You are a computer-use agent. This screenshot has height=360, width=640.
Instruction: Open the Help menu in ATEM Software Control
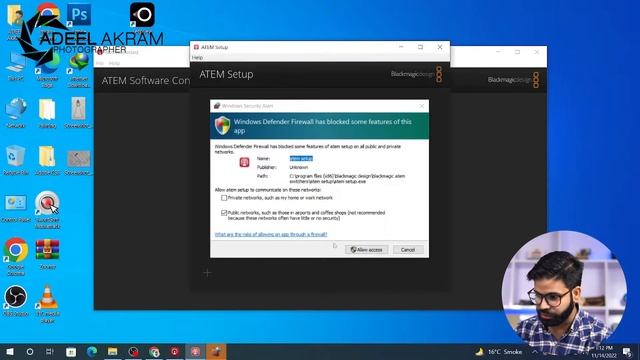[114, 63]
